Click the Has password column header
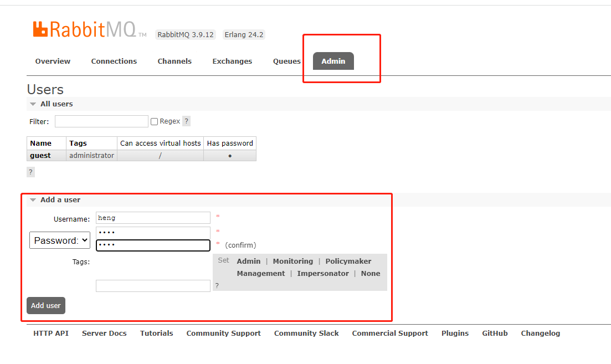Screen dimensions: 611x364 (230, 143)
